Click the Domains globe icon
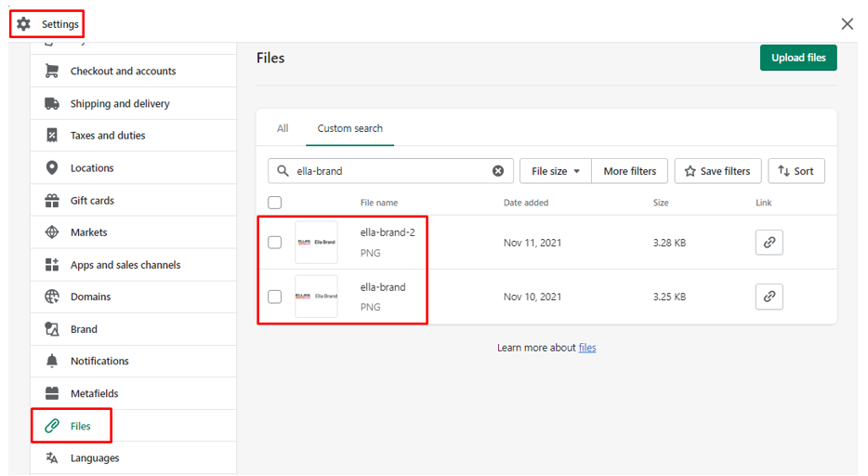The width and height of the screenshot is (868, 476). coord(52,297)
